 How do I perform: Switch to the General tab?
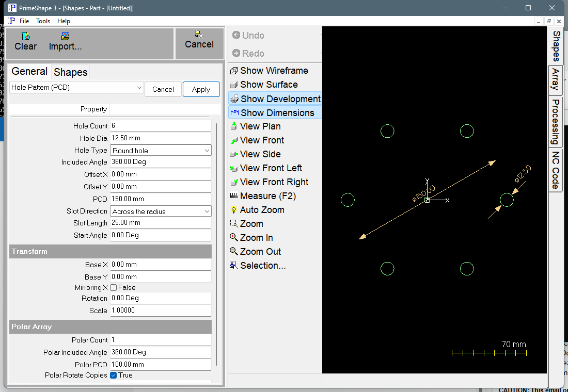[x=29, y=71]
